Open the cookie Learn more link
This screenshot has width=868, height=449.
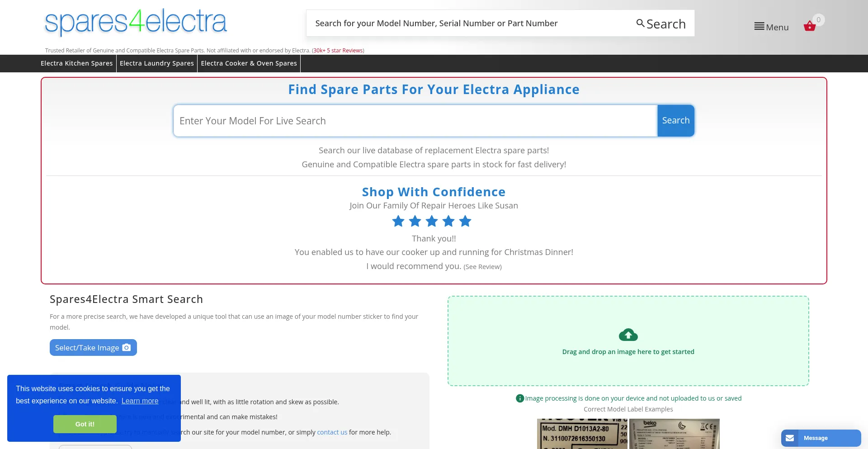click(140, 401)
